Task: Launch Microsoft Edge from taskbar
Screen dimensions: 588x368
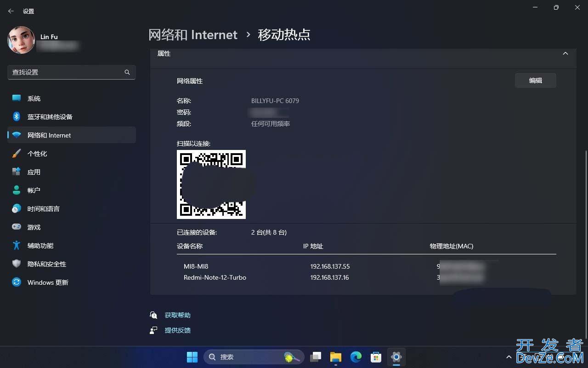Action: (x=356, y=357)
